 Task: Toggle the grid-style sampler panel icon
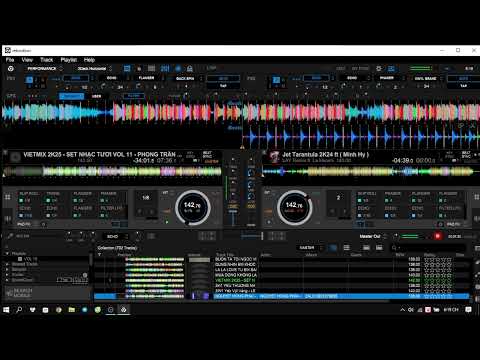[x=151, y=68]
